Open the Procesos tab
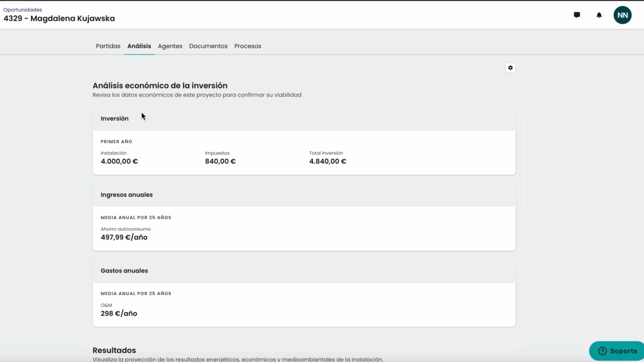 pos(248,46)
